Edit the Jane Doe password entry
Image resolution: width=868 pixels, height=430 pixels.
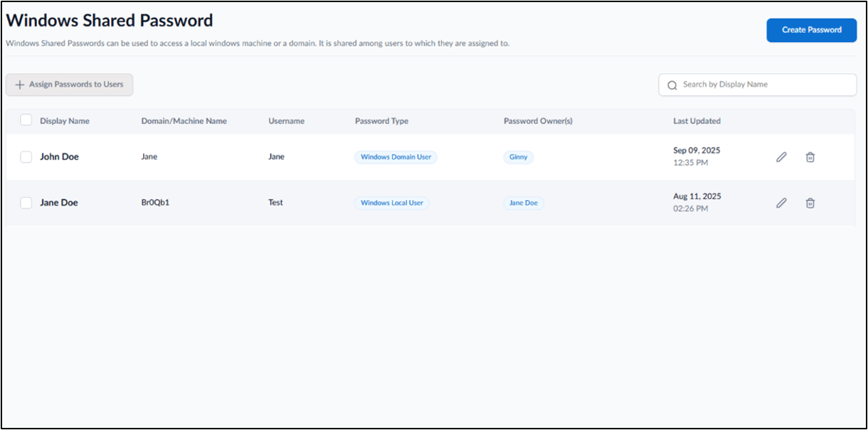point(781,203)
